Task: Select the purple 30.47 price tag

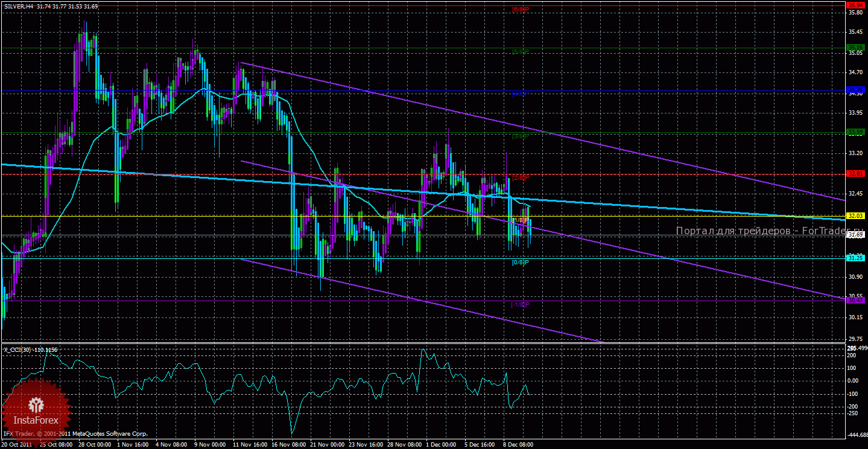Action: pyautogui.click(x=855, y=300)
